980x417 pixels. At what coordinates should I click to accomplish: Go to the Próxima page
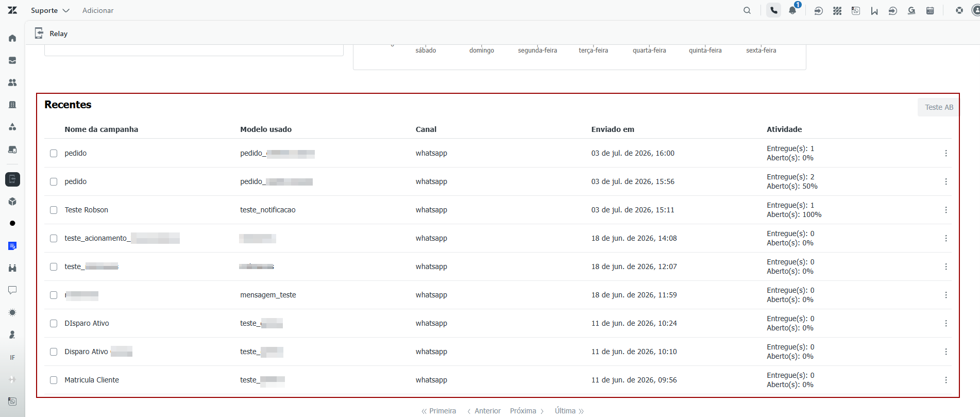click(x=527, y=411)
